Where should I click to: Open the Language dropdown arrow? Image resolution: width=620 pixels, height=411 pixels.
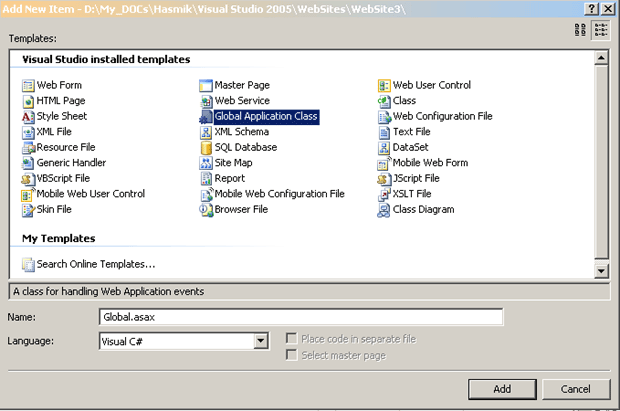pos(261,341)
